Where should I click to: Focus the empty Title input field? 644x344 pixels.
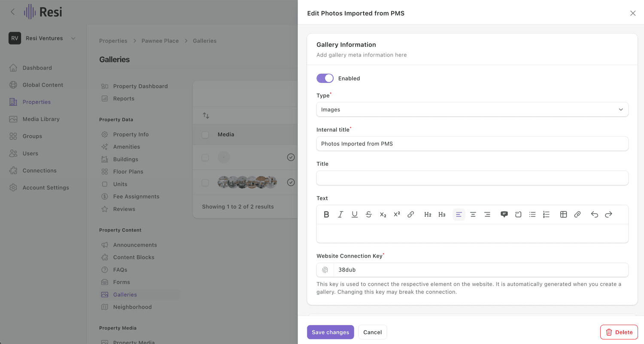coord(472,178)
